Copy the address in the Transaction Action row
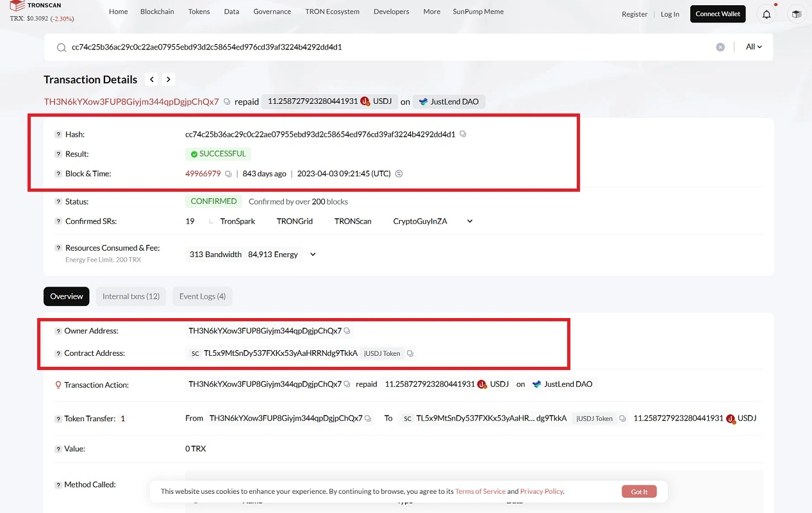Image resolution: width=812 pixels, height=513 pixels. [347, 384]
